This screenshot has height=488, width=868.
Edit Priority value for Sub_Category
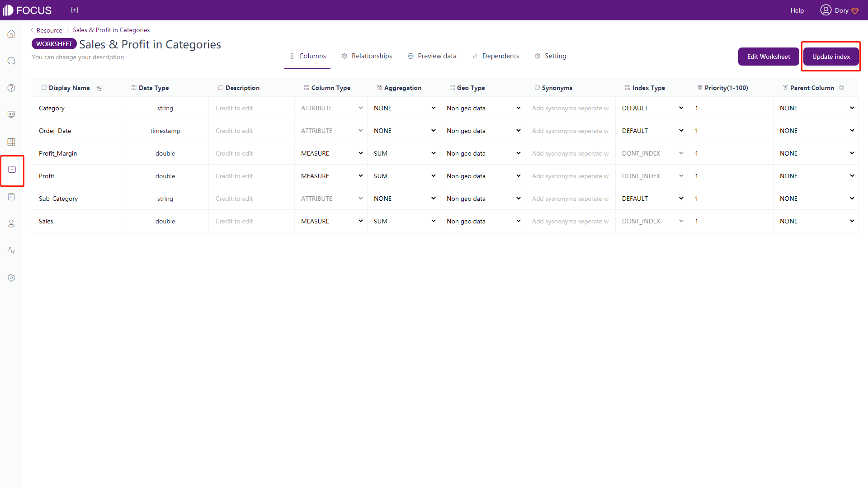731,199
